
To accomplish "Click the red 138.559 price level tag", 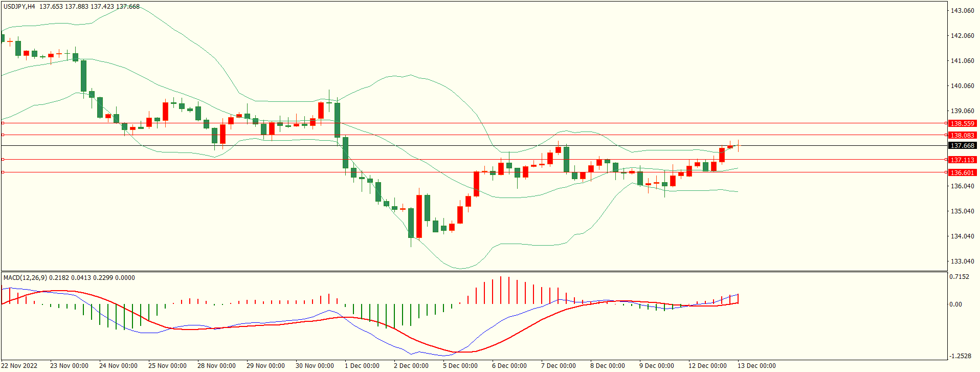I will 962,123.
